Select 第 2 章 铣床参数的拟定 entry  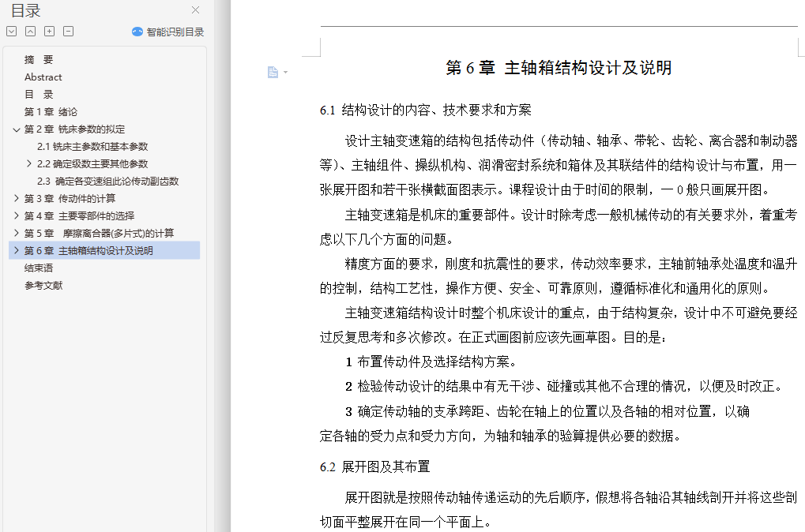(74, 129)
